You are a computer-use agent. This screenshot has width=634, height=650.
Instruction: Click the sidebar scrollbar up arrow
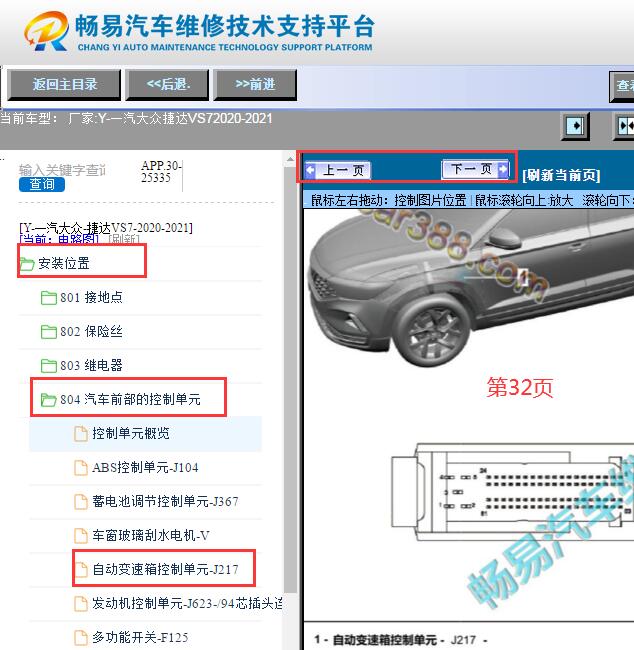click(x=290, y=159)
